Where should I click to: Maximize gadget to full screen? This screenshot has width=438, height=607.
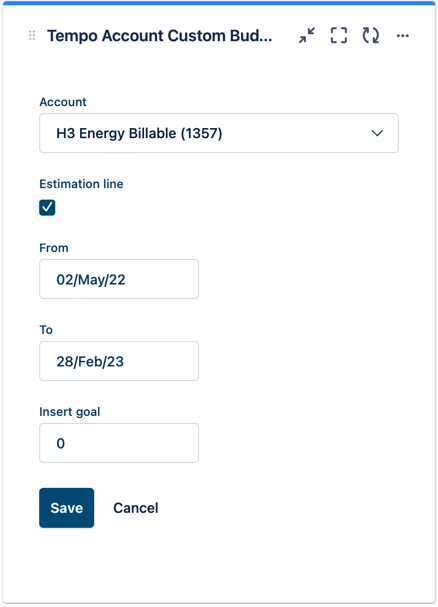tap(339, 36)
